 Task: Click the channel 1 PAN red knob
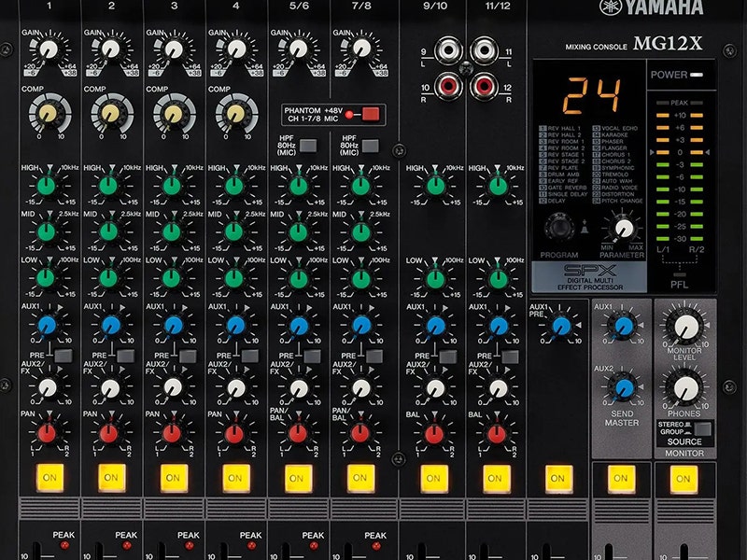point(47,433)
